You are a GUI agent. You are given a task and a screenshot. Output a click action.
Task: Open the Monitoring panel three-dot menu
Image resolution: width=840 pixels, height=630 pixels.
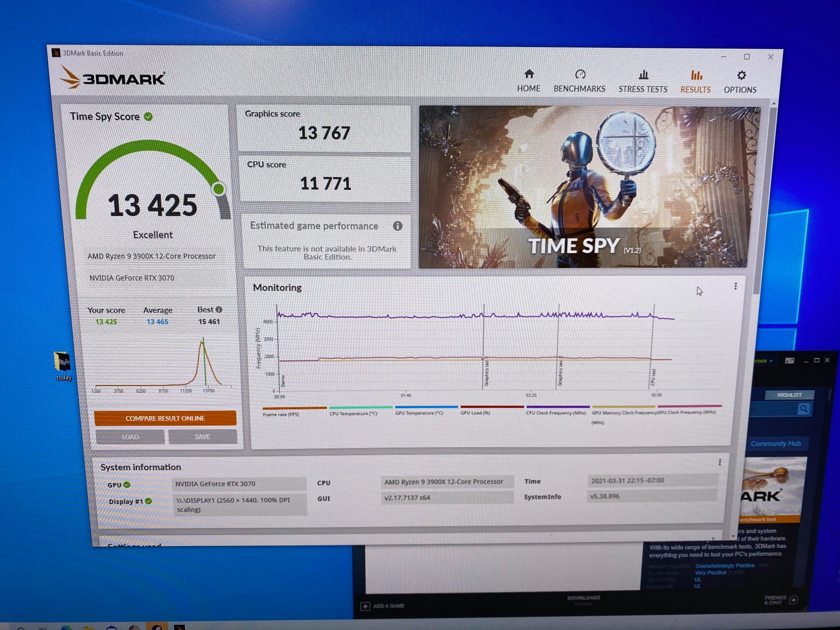click(x=735, y=286)
